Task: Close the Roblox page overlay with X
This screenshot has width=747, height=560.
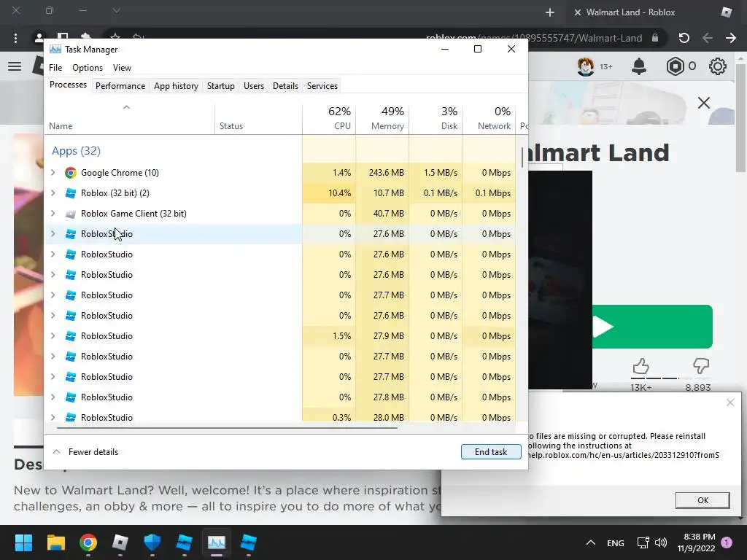Action: (x=704, y=103)
